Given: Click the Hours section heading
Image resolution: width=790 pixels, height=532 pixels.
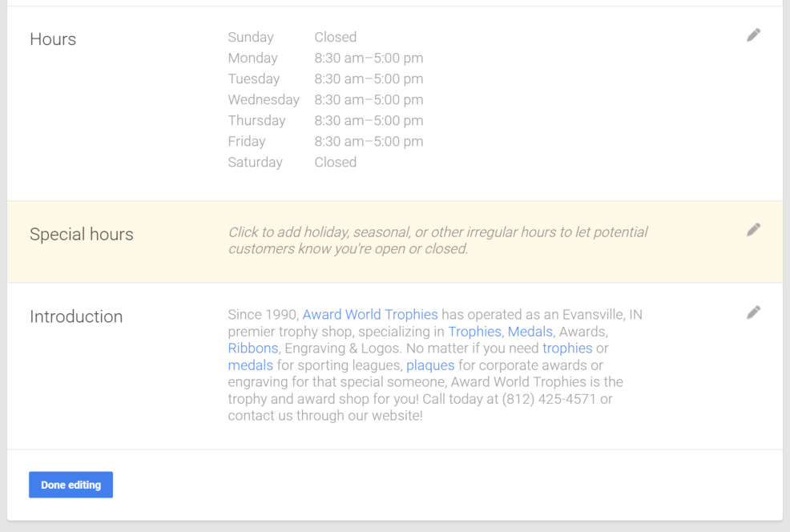Looking at the screenshot, I should [53, 38].
